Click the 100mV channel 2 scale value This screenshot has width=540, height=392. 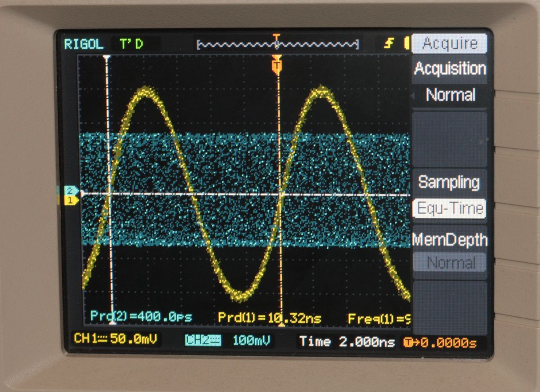click(x=252, y=340)
